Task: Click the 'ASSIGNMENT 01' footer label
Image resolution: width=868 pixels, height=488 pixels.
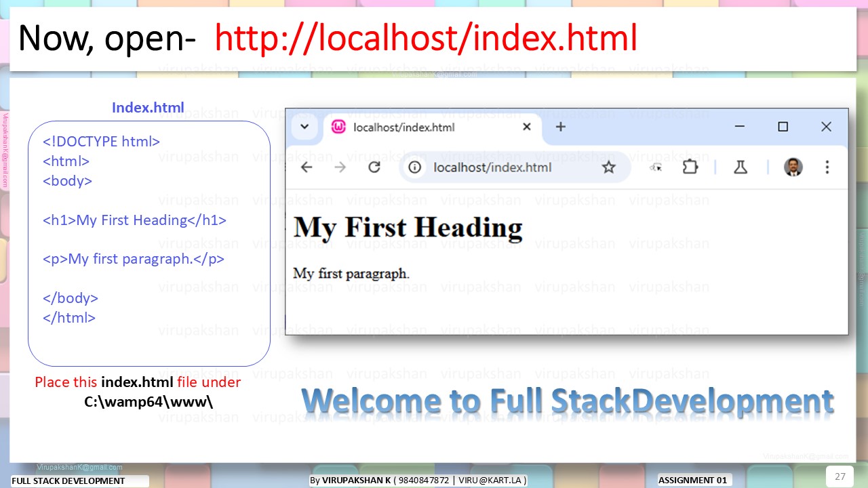Action: point(693,481)
